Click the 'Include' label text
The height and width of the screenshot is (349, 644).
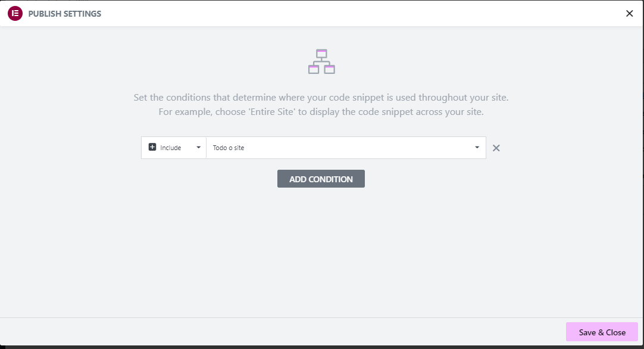pos(171,148)
